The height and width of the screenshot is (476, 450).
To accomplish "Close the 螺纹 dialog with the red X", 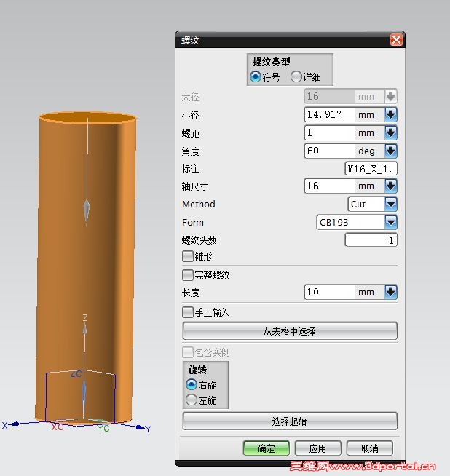I will [396, 40].
